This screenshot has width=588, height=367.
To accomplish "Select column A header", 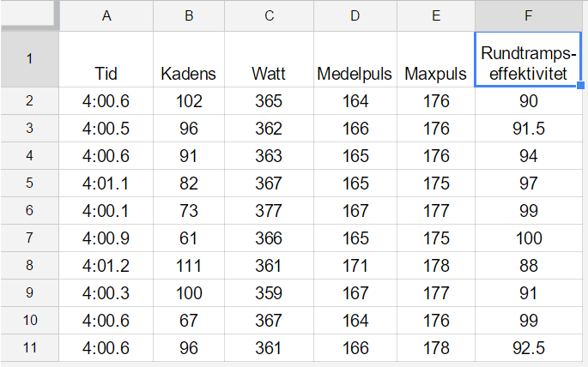I will (106, 15).
